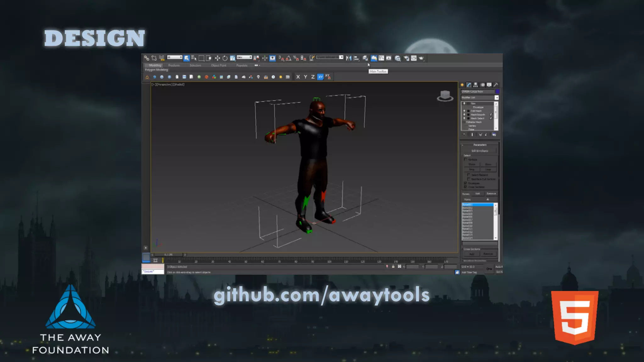Open Render Setup icon
Screen dimensions: 644x362
coord(406,58)
